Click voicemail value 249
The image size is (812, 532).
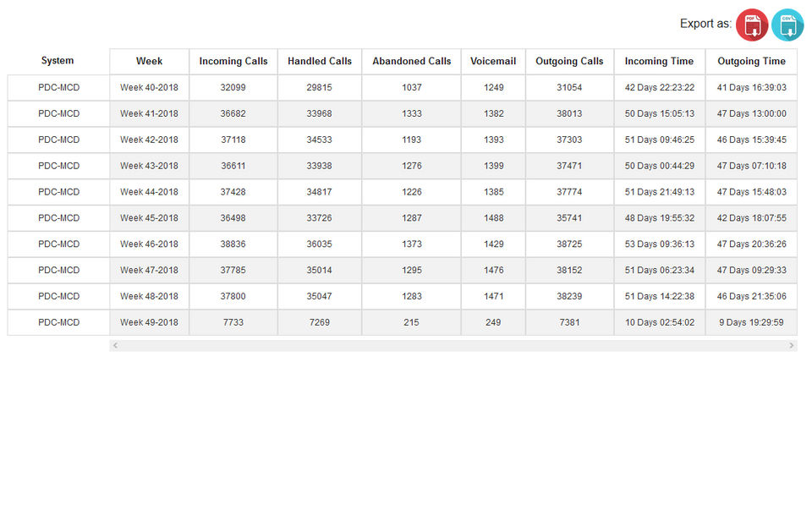pos(493,322)
